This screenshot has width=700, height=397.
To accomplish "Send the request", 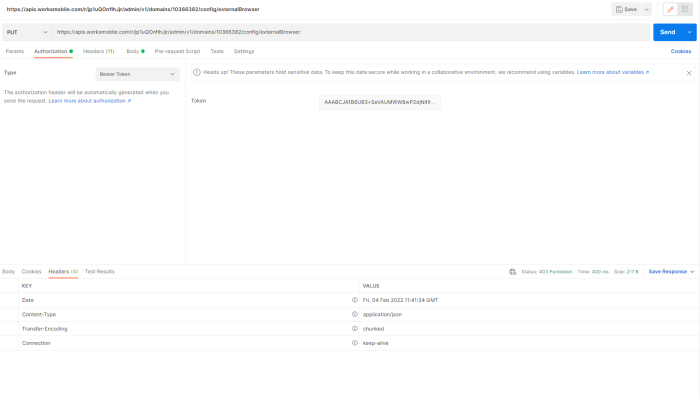I will tap(667, 32).
